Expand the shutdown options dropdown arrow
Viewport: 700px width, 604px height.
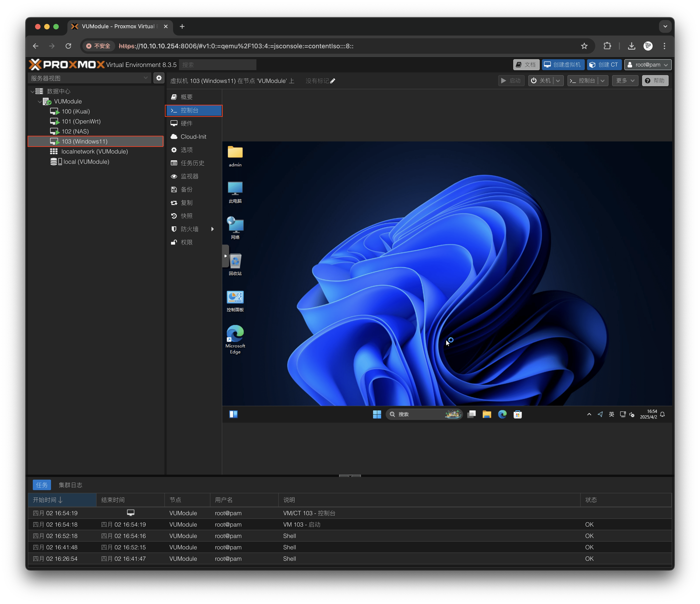(x=558, y=81)
